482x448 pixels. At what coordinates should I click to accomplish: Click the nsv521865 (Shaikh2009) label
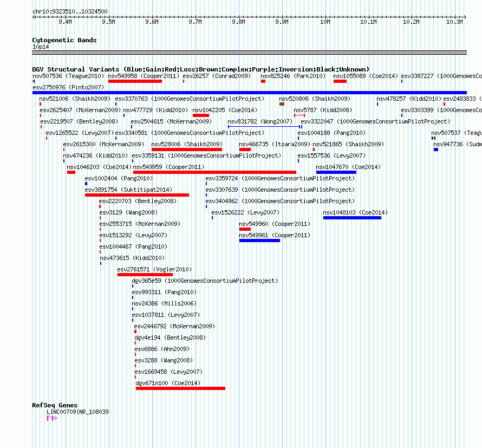click(x=348, y=144)
